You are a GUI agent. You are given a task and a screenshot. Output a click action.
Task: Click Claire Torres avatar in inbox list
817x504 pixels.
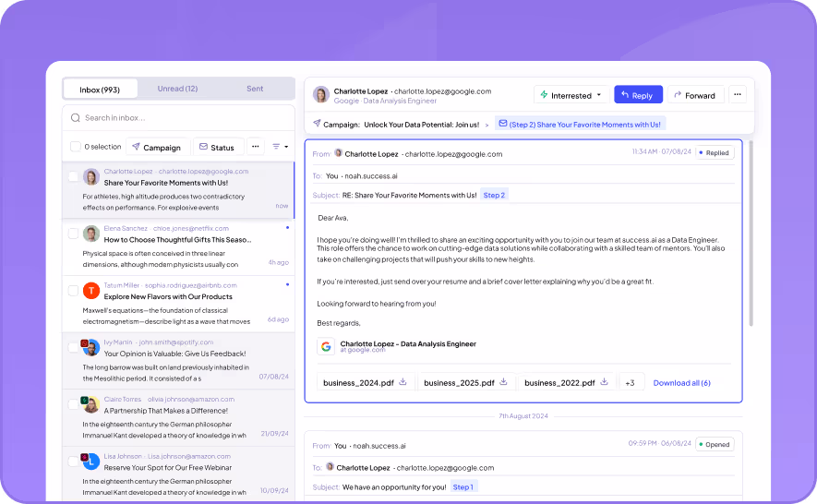[x=91, y=404]
